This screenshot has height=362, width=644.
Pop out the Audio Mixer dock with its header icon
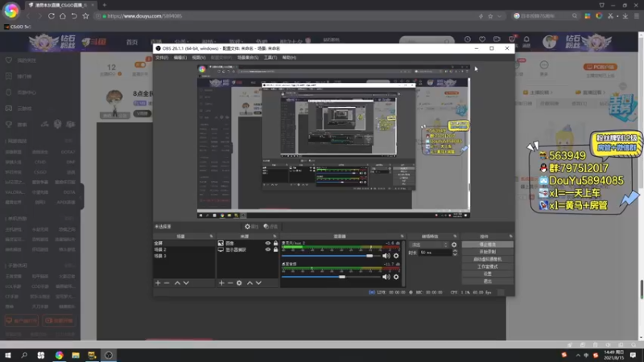[402, 237]
